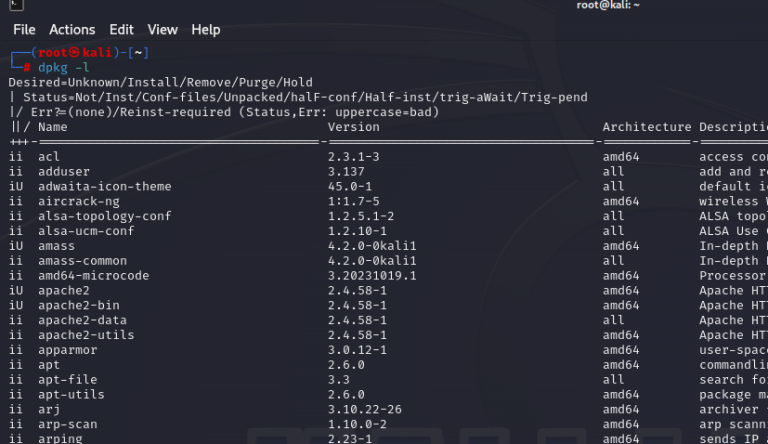The image size is (768, 444).
Task: Click the 'amd64' architecture of aircrack-ng
Action: [x=621, y=201]
